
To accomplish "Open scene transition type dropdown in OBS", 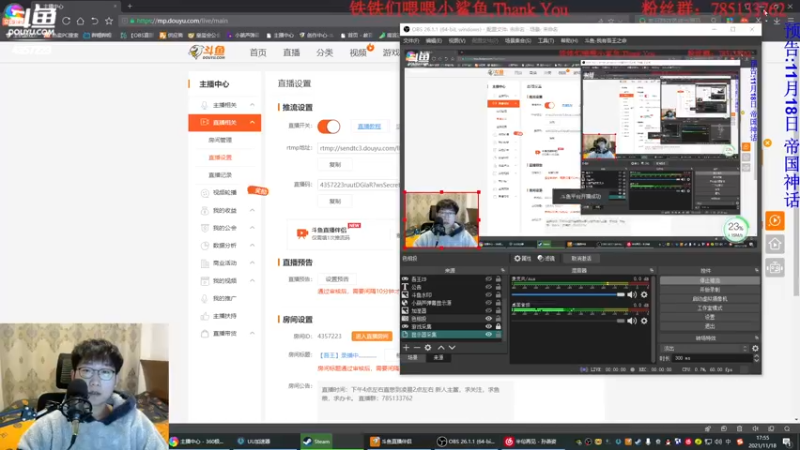I will pyautogui.click(x=705, y=348).
